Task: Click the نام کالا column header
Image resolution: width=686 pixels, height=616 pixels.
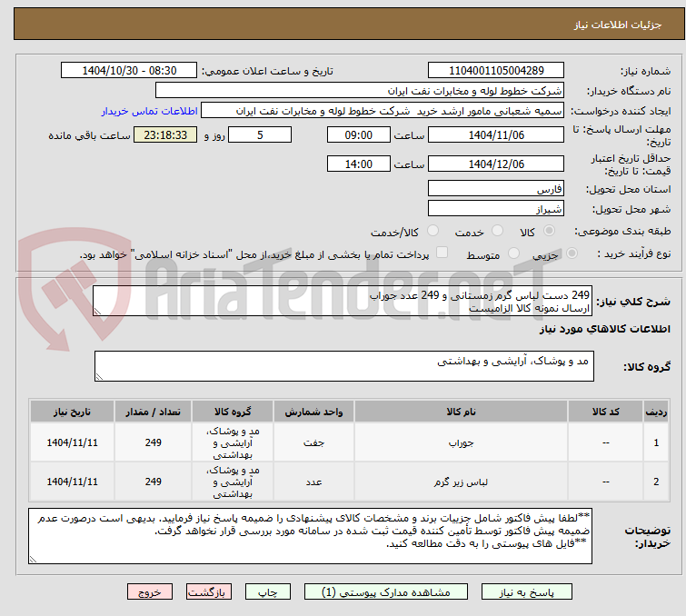Action: click(462, 412)
